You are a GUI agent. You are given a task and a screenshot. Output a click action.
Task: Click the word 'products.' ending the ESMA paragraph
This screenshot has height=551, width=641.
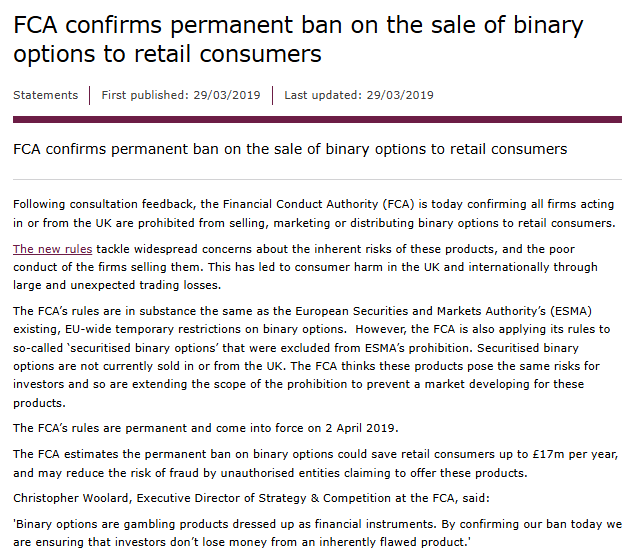39,403
